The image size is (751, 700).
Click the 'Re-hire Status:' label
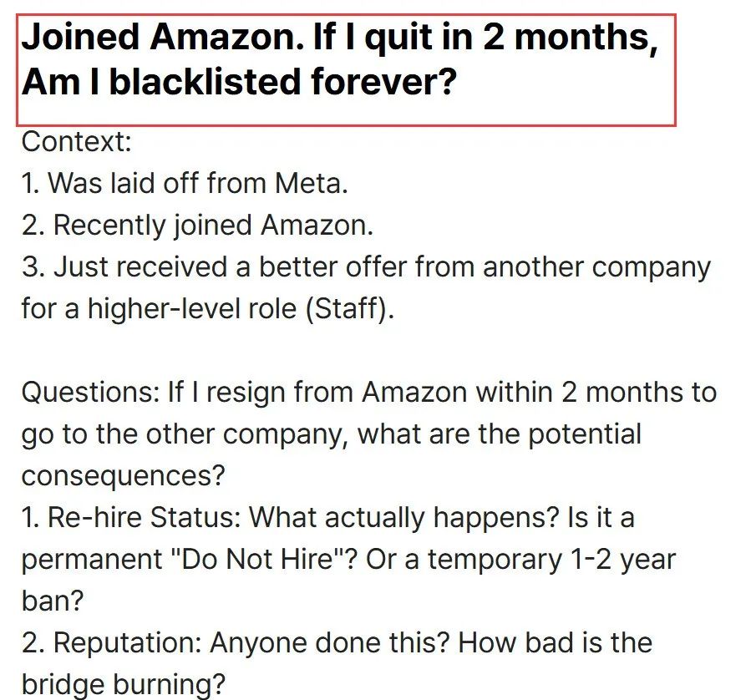tap(145, 518)
